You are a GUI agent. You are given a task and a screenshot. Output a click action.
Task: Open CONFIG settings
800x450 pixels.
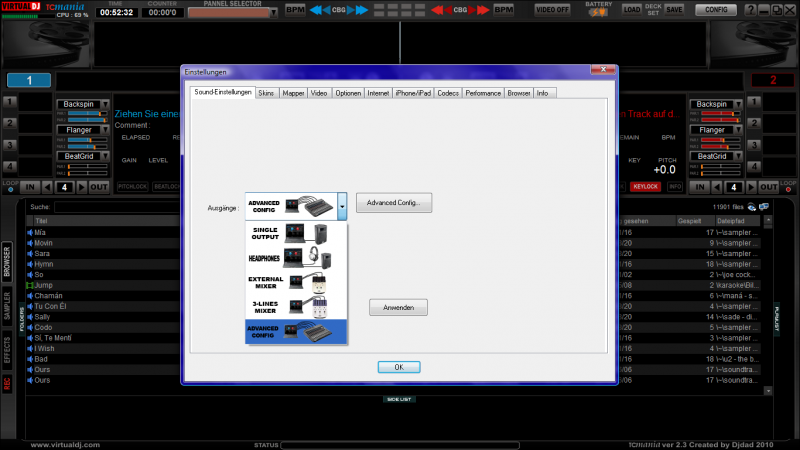(716, 10)
